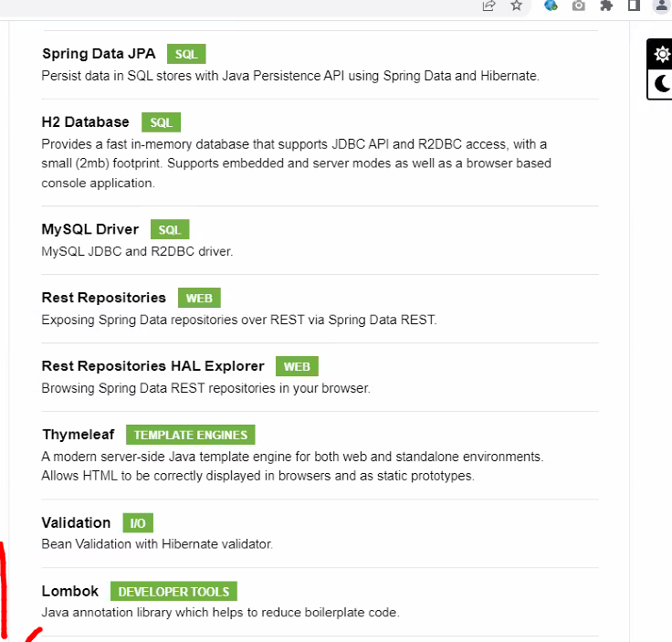The width and height of the screenshot is (672, 642).
Task: Click 'MySQL JDBC and R2DBC driver.' text
Action: [137, 251]
